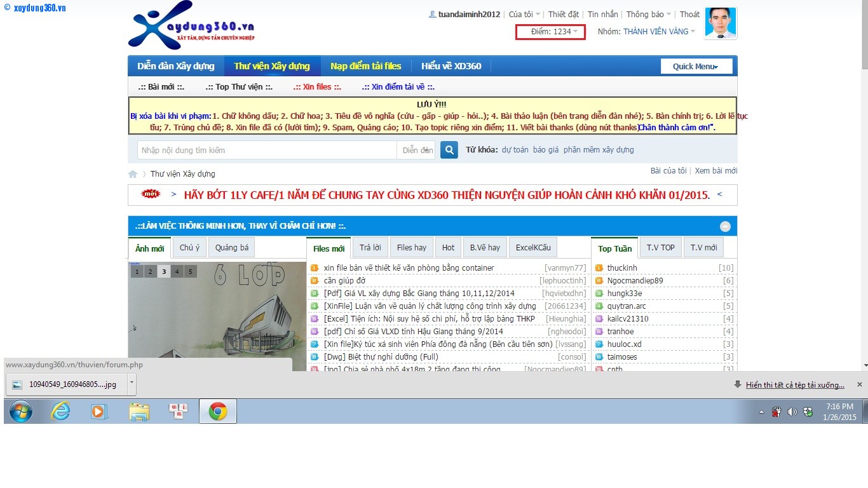Click the 'Top Thư viện' submenu link
This screenshot has height=488, width=868.
[239, 87]
